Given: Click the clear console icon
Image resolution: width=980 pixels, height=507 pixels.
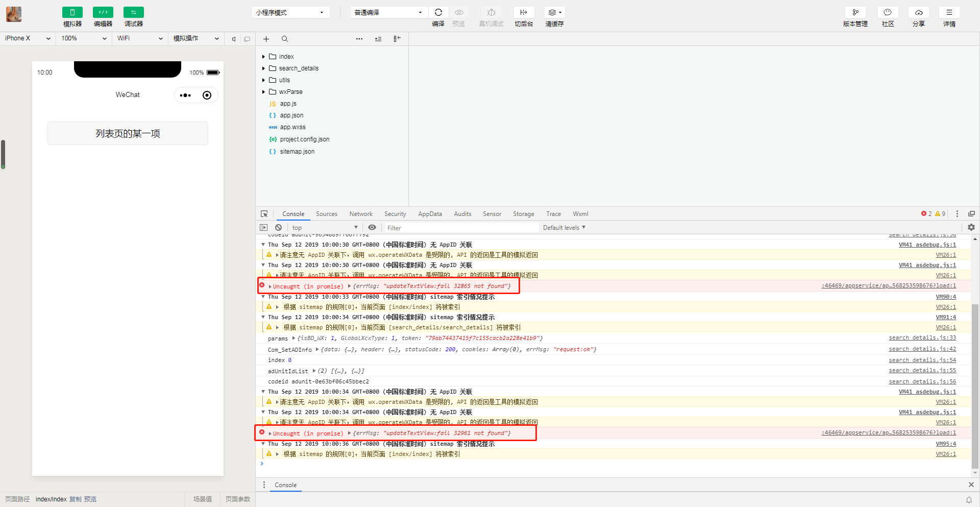Looking at the screenshot, I should [278, 228].
